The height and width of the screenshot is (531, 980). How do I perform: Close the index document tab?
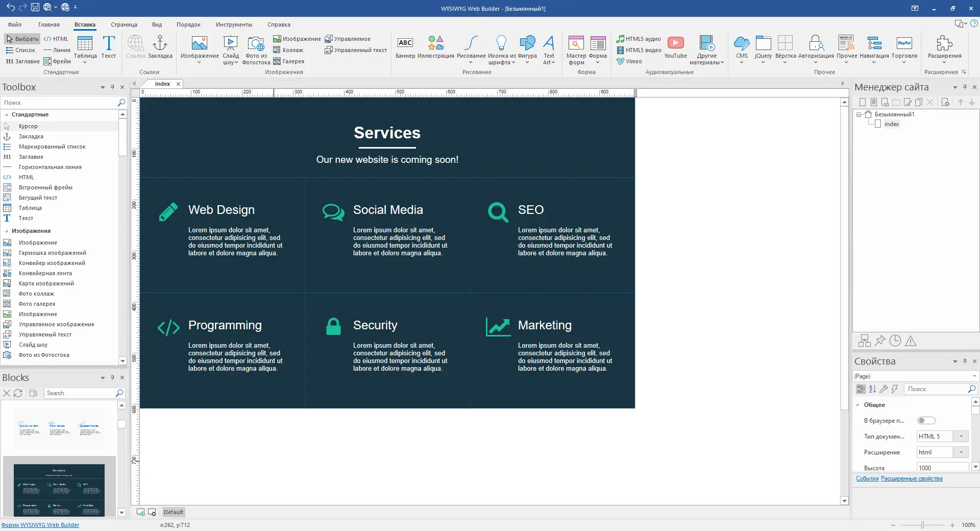click(x=178, y=84)
